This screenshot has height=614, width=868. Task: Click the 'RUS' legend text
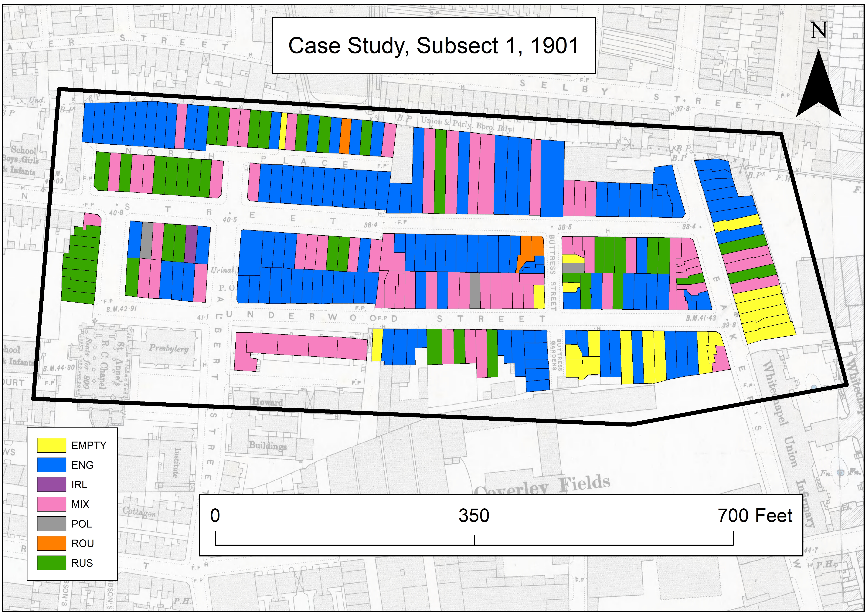82,563
